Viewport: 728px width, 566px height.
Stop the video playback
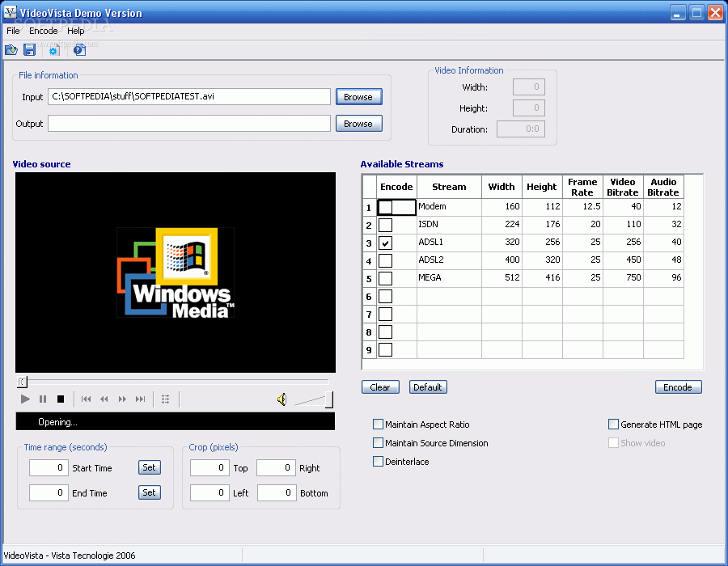tap(61, 399)
